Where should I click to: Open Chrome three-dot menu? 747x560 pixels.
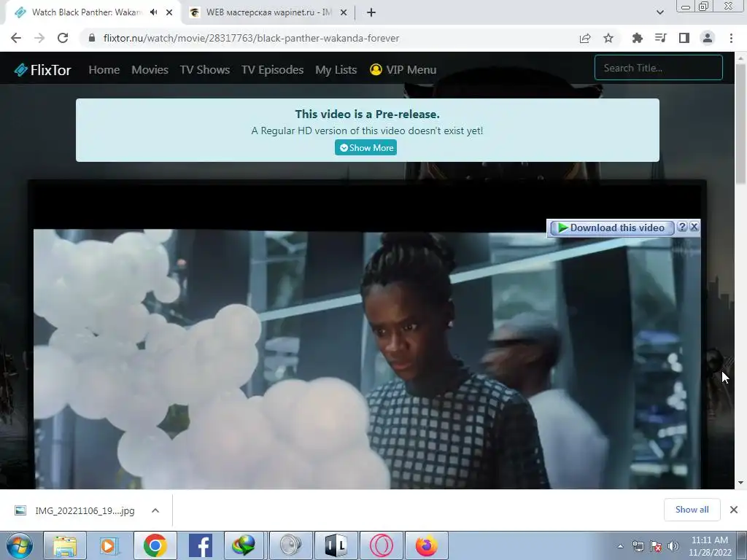(x=731, y=38)
